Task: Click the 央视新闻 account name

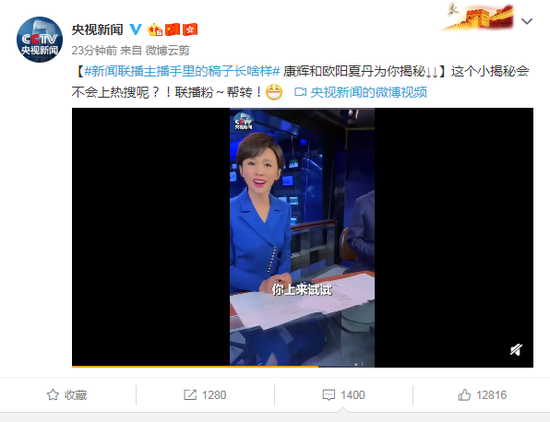Action: pos(97,30)
